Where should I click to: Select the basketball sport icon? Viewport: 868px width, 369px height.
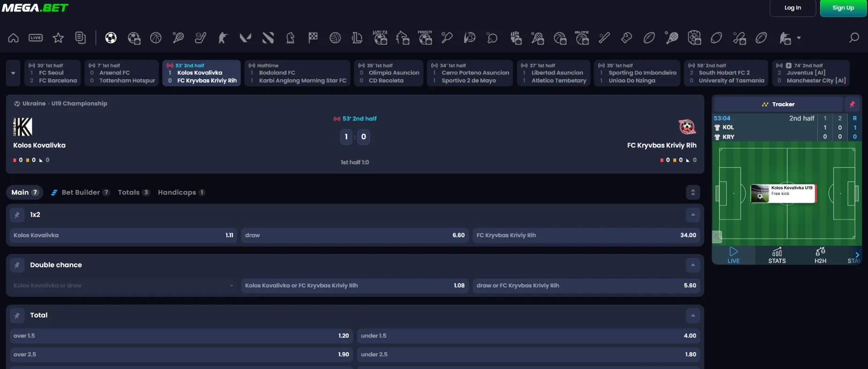pos(156,38)
